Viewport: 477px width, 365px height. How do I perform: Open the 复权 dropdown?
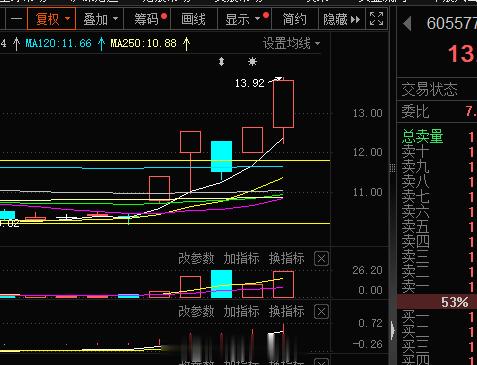tap(52, 19)
